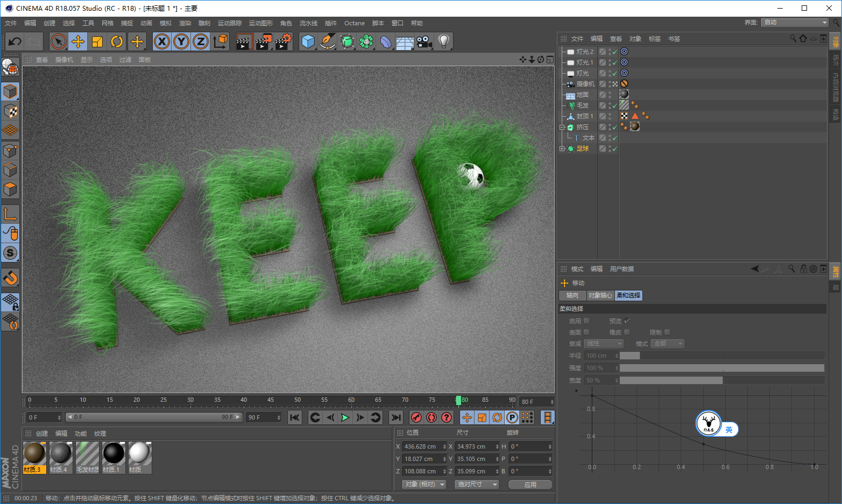Select the Rotate tool
Image resolution: width=842 pixels, height=504 pixels.
(x=117, y=41)
